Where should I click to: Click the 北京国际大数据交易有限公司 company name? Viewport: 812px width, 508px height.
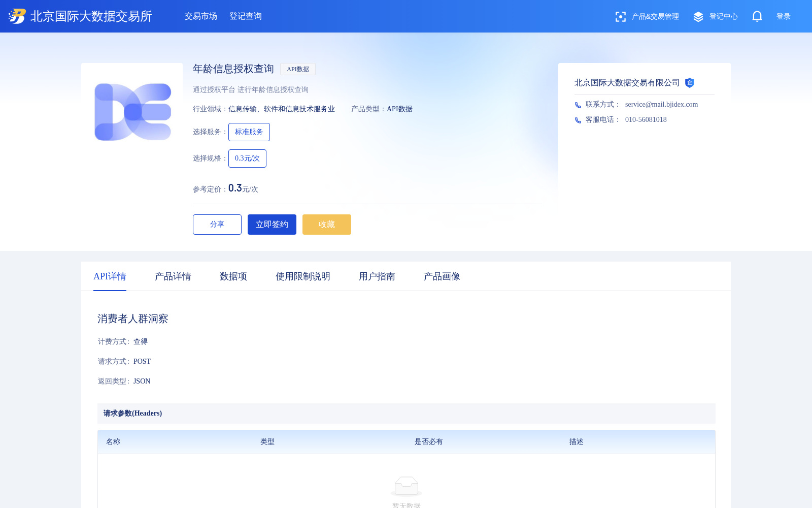(x=627, y=83)
